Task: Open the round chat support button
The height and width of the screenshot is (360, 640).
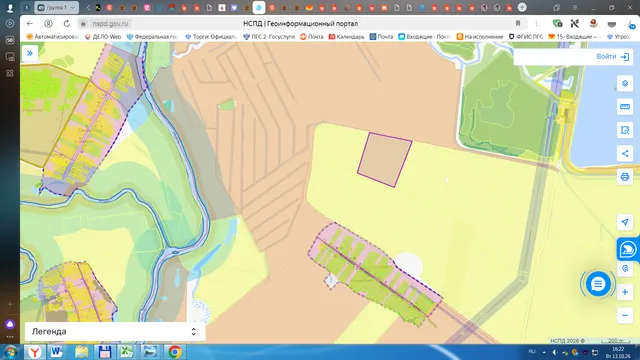Action: pos(598,284)
